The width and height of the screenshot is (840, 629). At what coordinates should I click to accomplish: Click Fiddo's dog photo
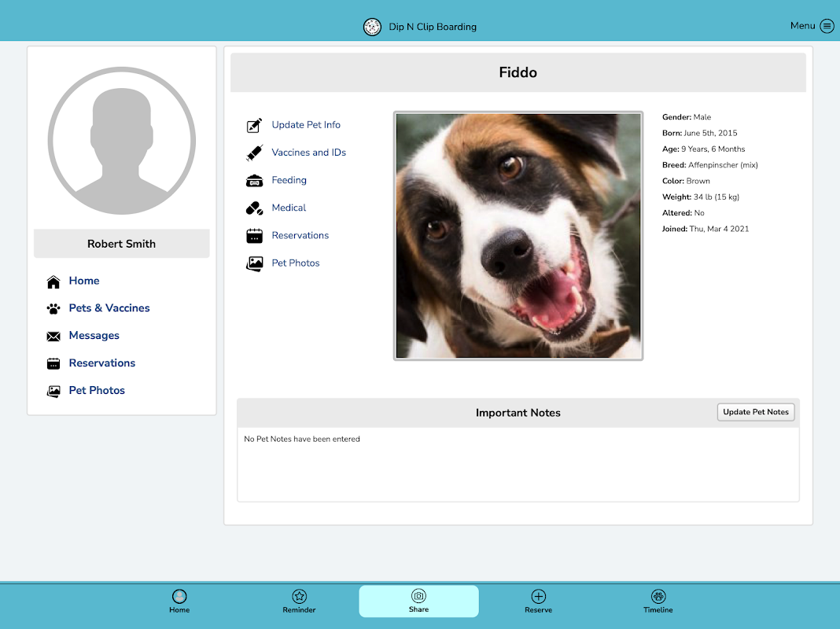tap(518, 236)
